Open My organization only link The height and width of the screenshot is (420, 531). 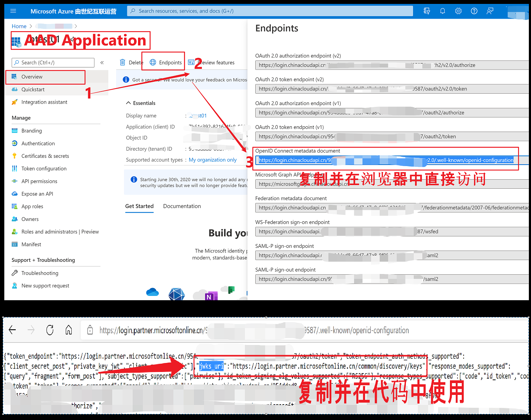[213, 160]
